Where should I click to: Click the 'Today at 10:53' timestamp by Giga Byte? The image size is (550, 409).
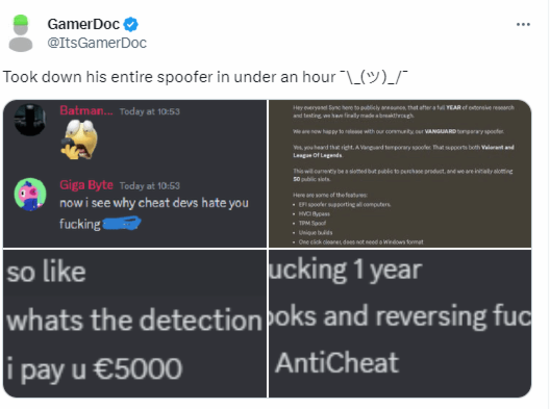click(x=150, y=186)
